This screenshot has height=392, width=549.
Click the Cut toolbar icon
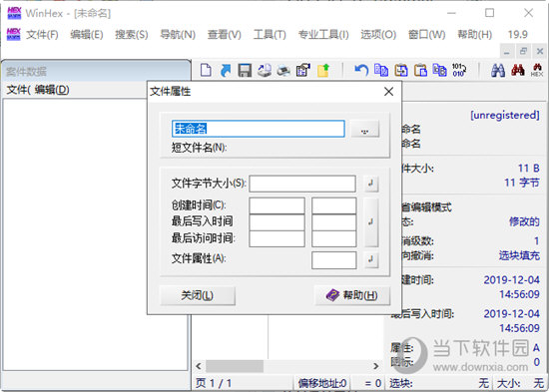point(401,70)
